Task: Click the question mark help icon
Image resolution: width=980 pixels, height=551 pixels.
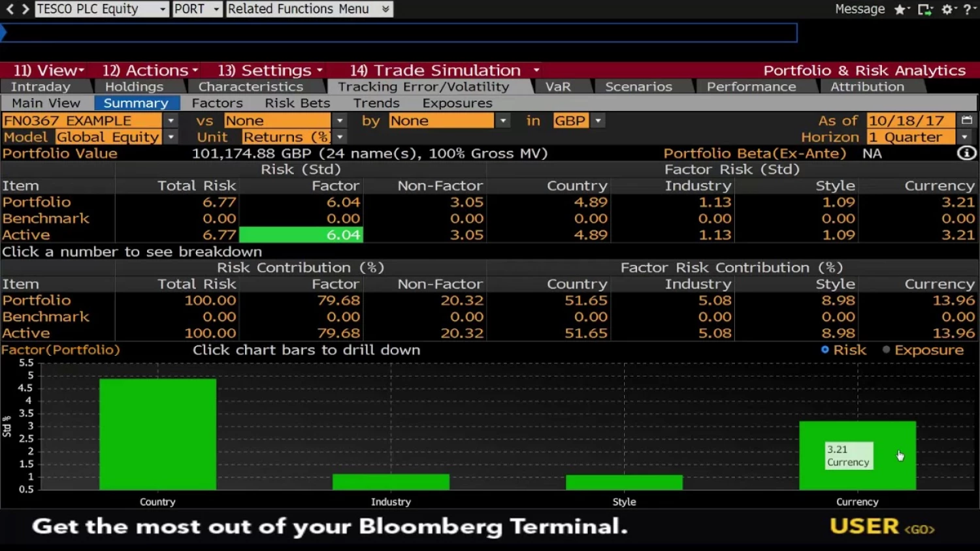Action: 968,9
